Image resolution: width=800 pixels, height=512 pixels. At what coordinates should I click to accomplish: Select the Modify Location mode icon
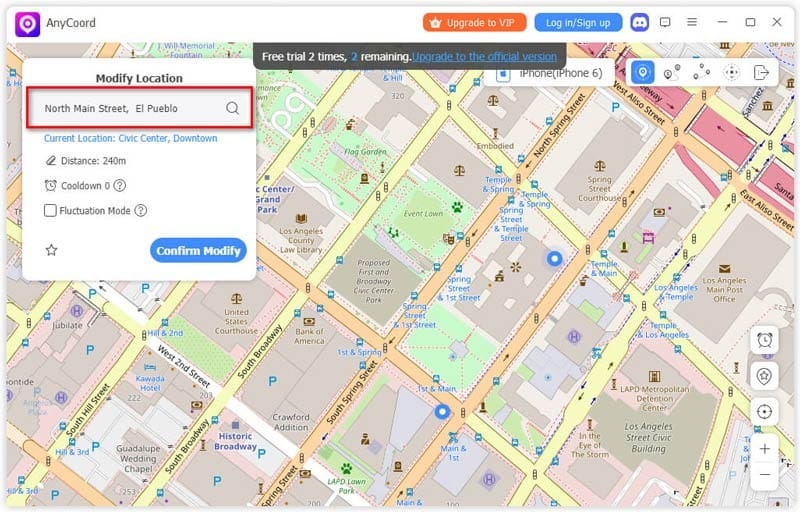[642, 72]
